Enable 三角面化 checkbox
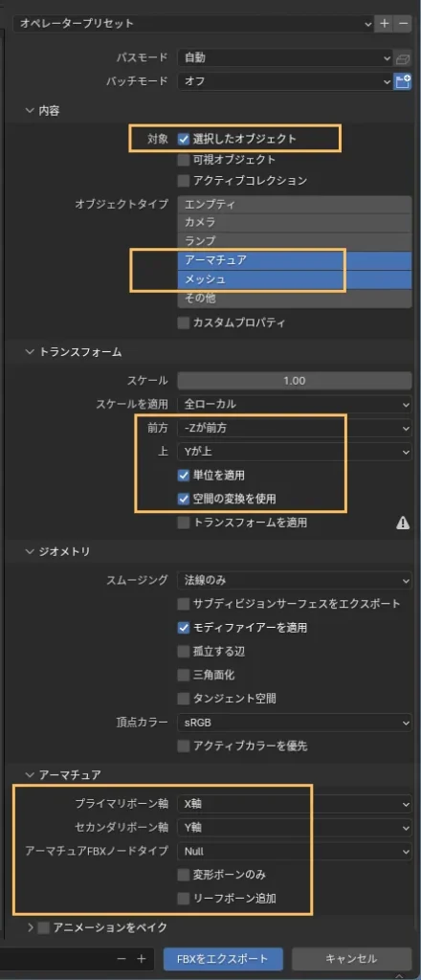Viewport: 421px width, 980px height. [x=183, y=675]
